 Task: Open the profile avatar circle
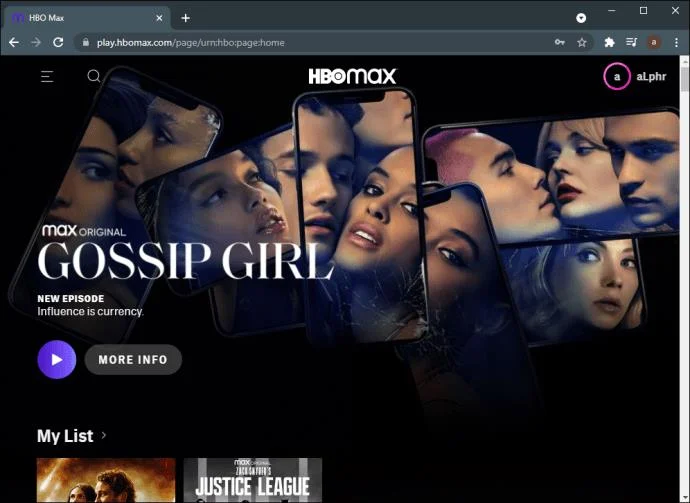[x=617, y=77]
